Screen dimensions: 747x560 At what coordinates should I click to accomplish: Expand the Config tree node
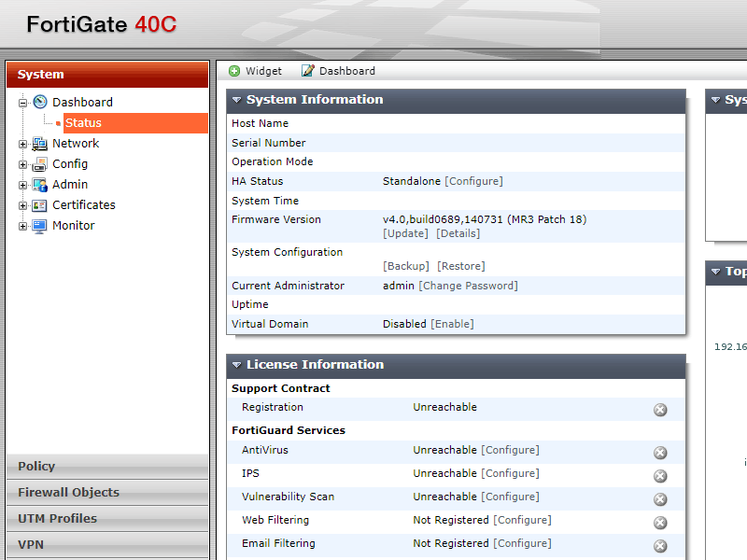click(x=22, y=165)
